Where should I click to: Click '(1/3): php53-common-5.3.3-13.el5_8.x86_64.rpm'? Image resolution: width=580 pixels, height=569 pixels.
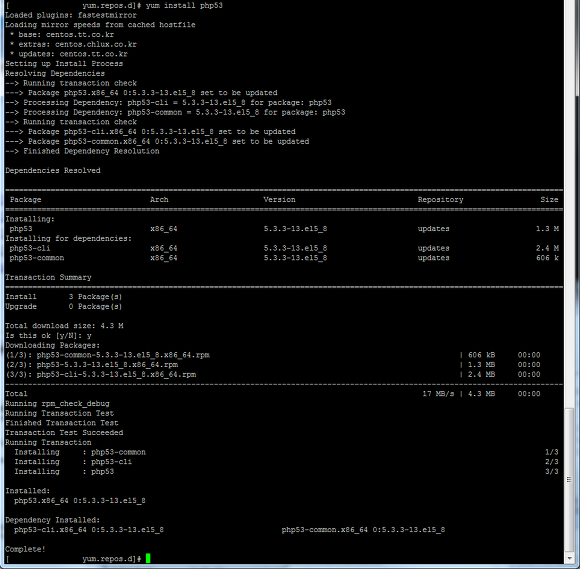point(108,355)
